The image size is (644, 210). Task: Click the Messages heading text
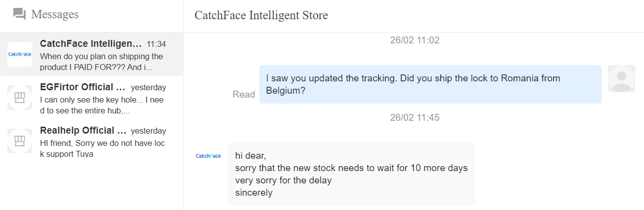point(55,14)
